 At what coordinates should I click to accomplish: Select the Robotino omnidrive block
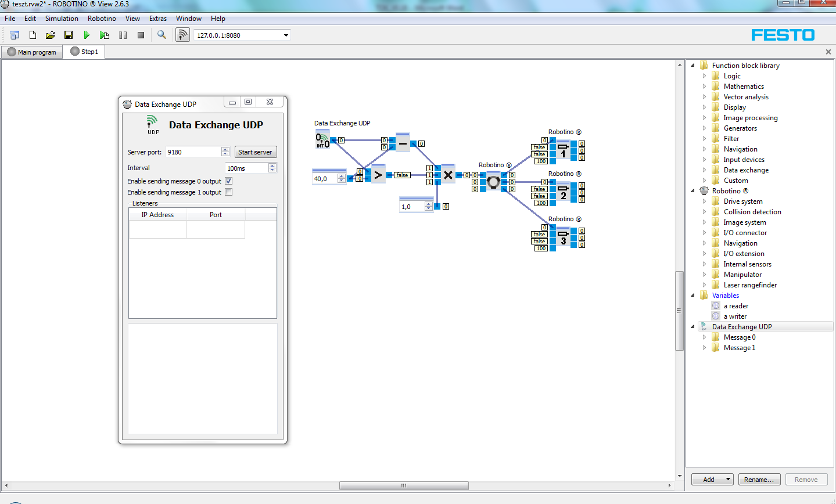493,182
